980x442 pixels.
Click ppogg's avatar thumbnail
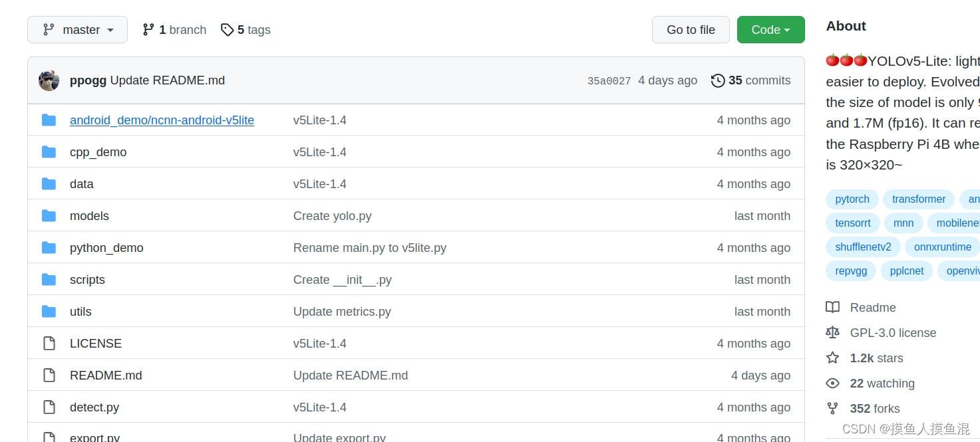(49, 80)
